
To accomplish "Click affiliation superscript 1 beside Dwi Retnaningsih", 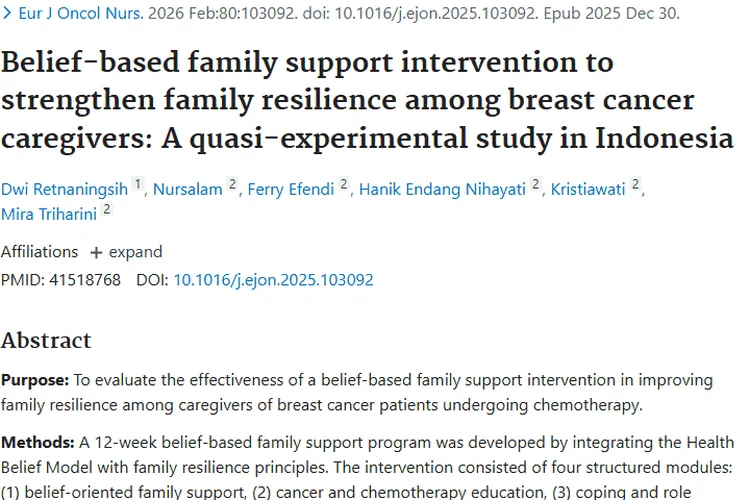I will click(x=138, y=185).
